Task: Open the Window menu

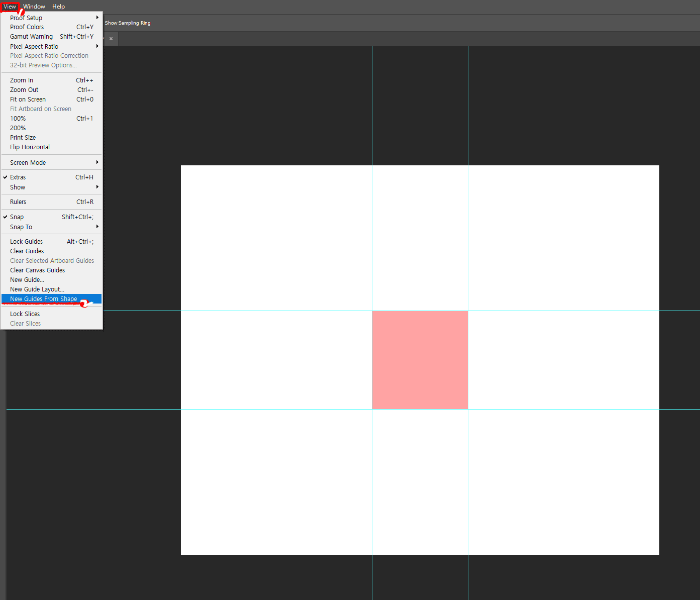Action: 34,6
